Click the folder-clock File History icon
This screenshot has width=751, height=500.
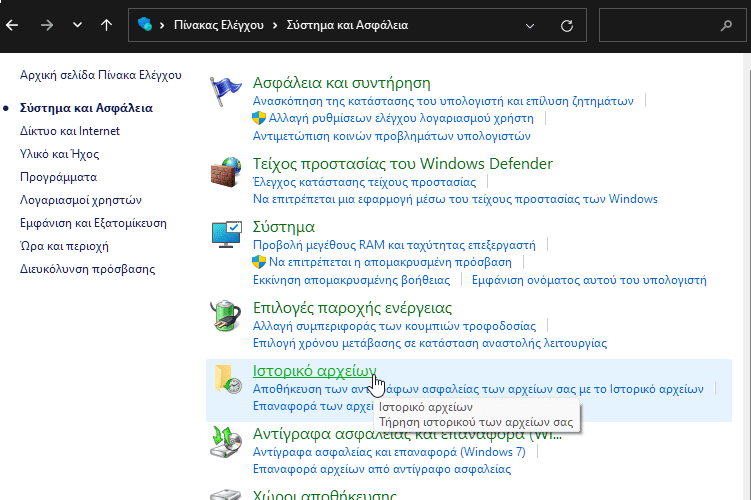click(x=227, y=379)
